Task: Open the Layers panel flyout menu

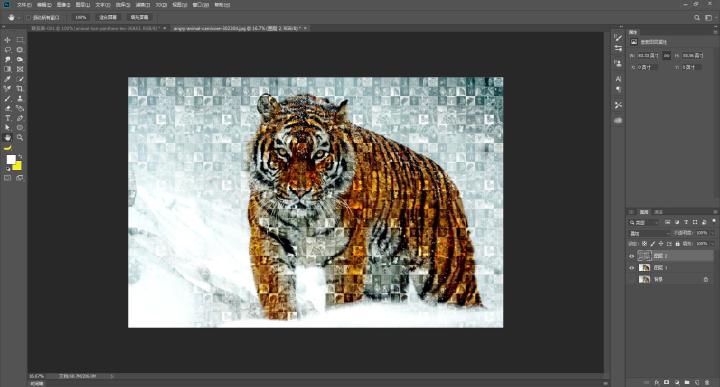Action: [715, 212]
